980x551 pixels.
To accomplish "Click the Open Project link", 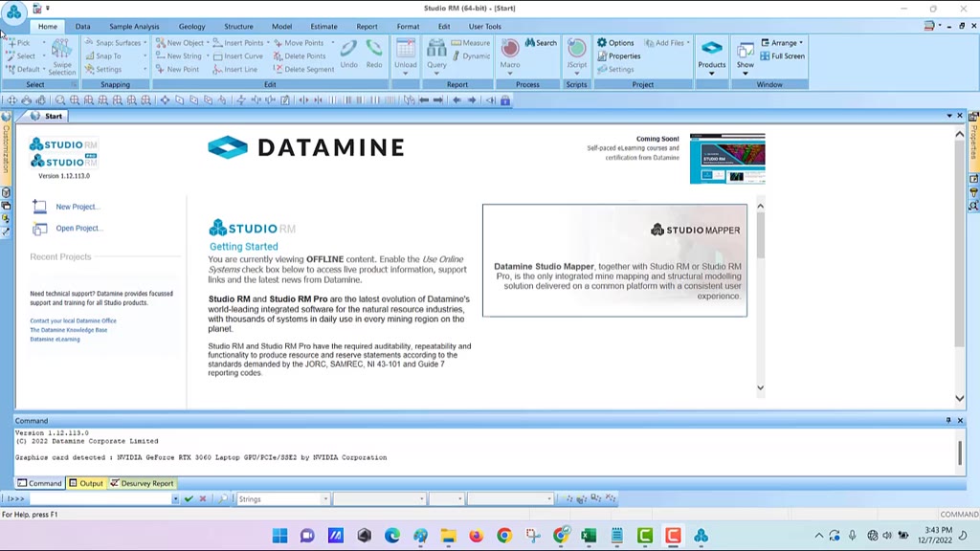I will pos(79,228).
